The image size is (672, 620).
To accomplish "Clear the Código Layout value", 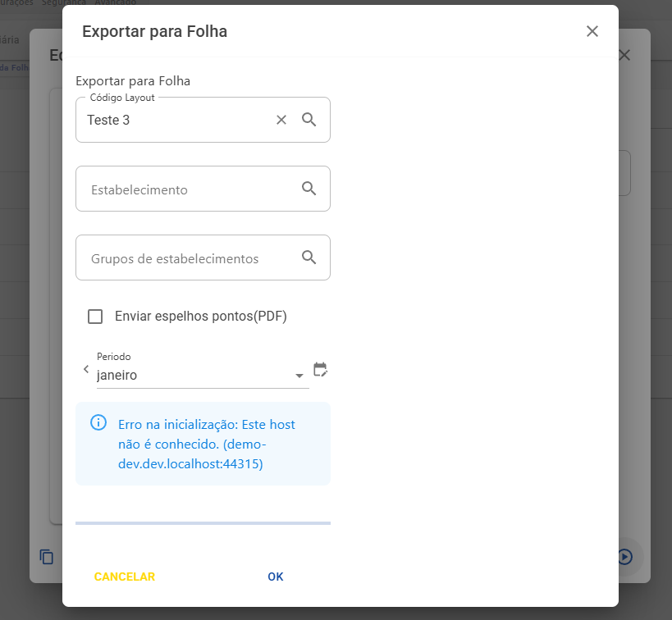I will tap(281, 120).
